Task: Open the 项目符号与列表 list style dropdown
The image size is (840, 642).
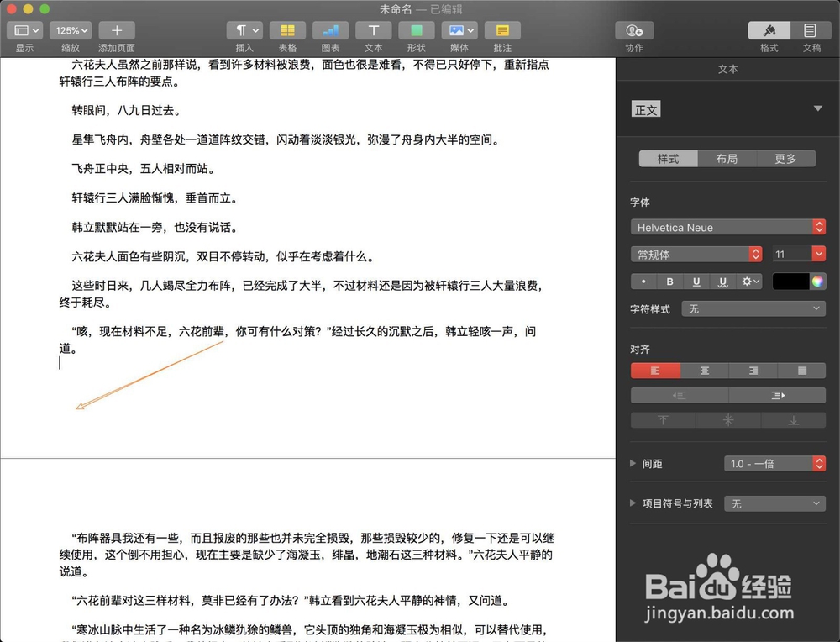Action: coord(774,504)
